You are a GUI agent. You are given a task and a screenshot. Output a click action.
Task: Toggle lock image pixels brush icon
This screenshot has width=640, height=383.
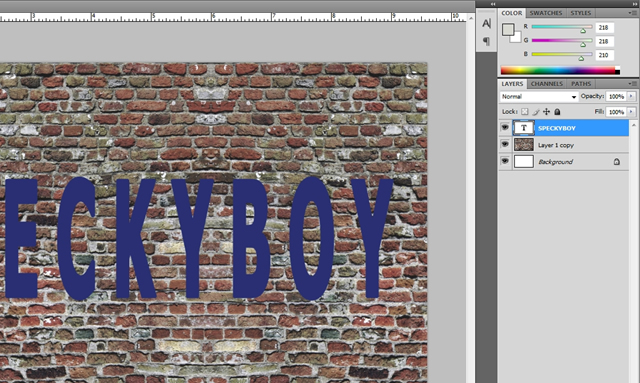[536, 111]
